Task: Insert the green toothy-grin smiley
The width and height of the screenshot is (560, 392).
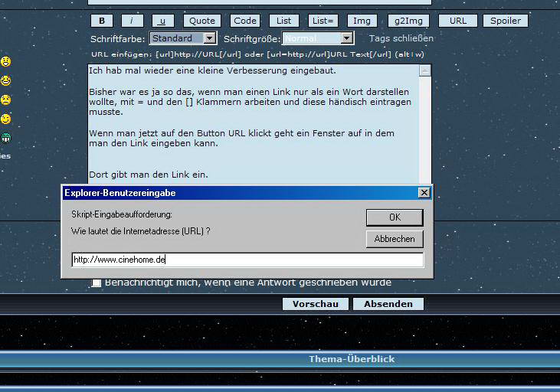Action: click(5, 138)
